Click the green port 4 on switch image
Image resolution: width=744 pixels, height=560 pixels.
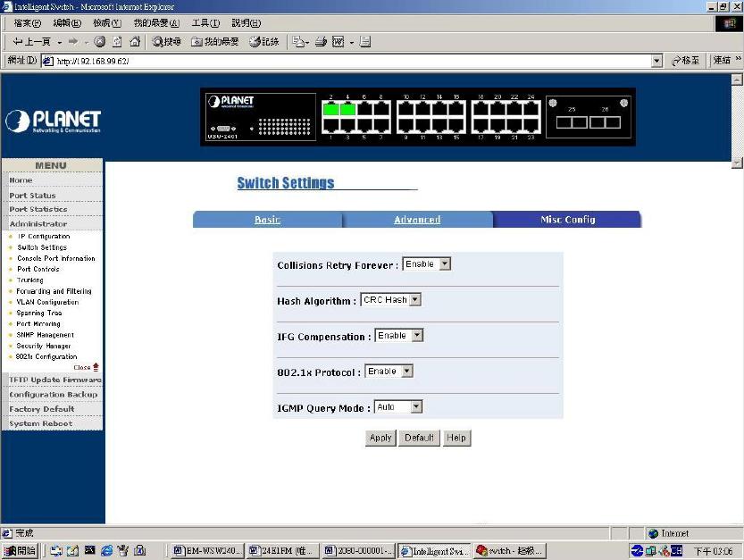tap(347, 111)
